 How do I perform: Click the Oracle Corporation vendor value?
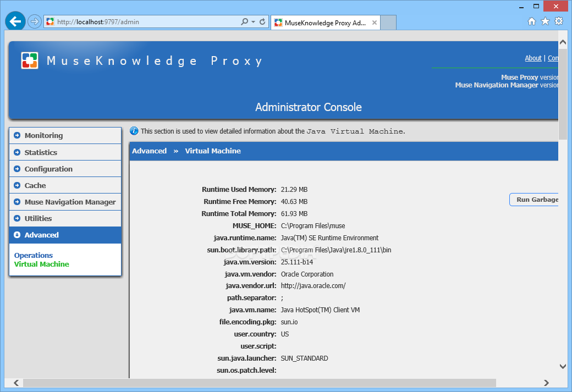(x=307, y=274)
